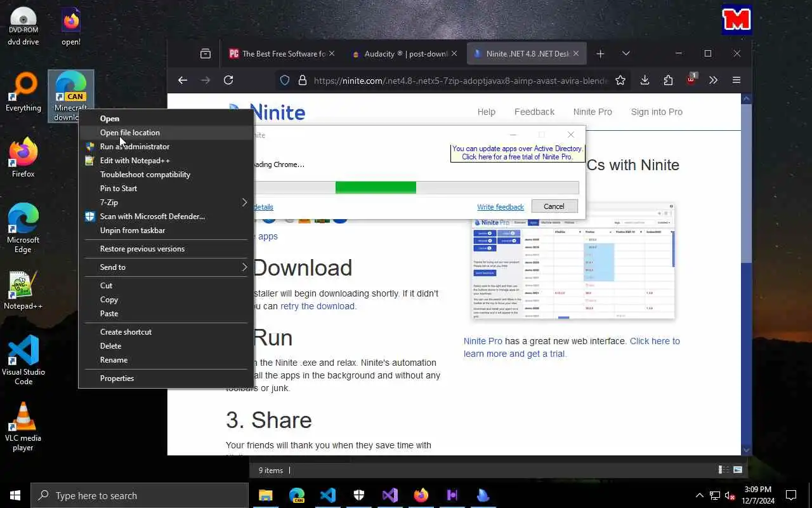Open the 'open!' Firefox desktop shortcut
The height and width of the screenshot is (508, 812).
coord(71,27)
